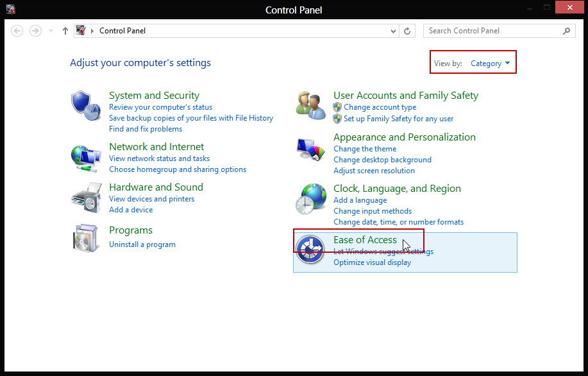This screenshot has height=376, width=588.
Task: Click the Forward navigation arrow
Action: [x=36, y=31]
